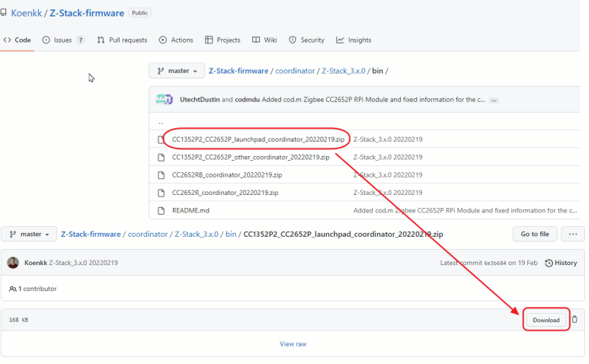The width and height of the screenshot is (589, 364).
Task: Click file icon beside README.md
Action: (x=161, y=211)
